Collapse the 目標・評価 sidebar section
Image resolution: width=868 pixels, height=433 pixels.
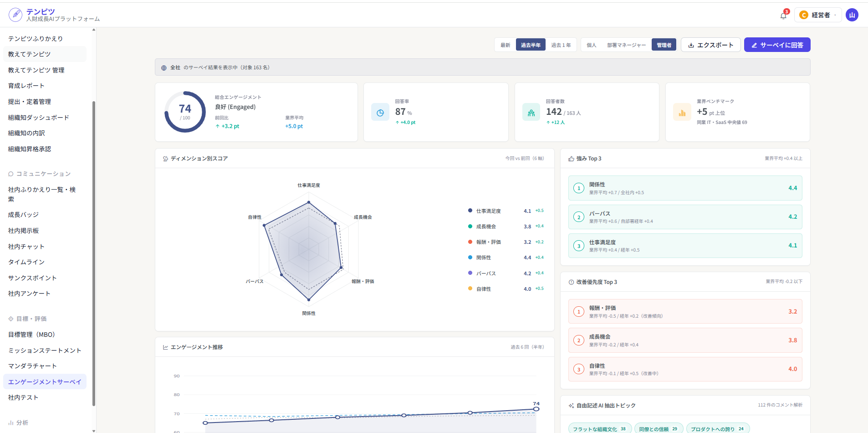(x=27, y=319)
